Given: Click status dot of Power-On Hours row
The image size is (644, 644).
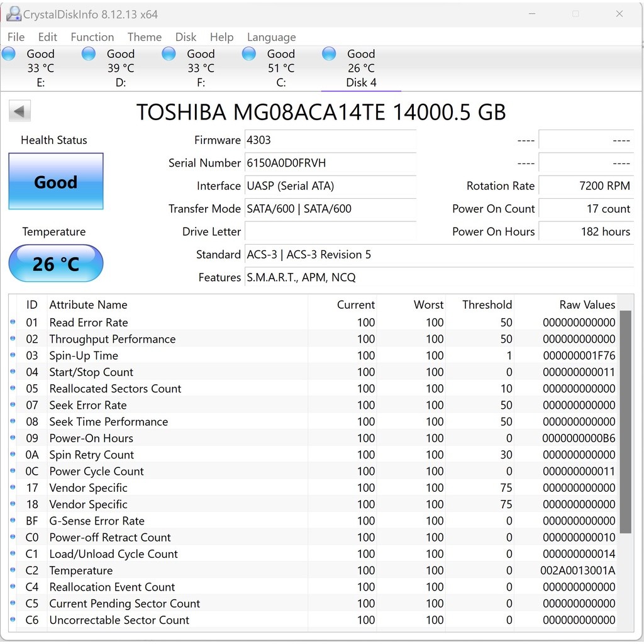Looking at the screenshot, I should click(x=13, y=438).
